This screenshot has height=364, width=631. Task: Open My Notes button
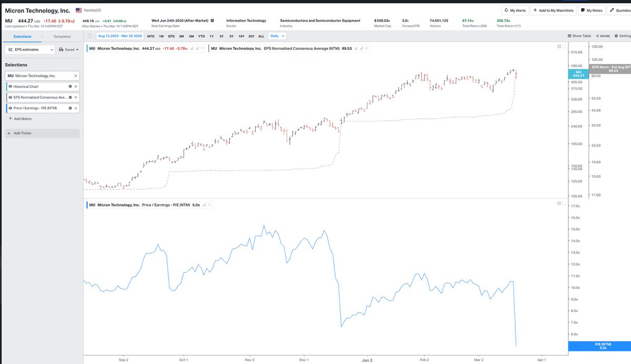[592, 10]
